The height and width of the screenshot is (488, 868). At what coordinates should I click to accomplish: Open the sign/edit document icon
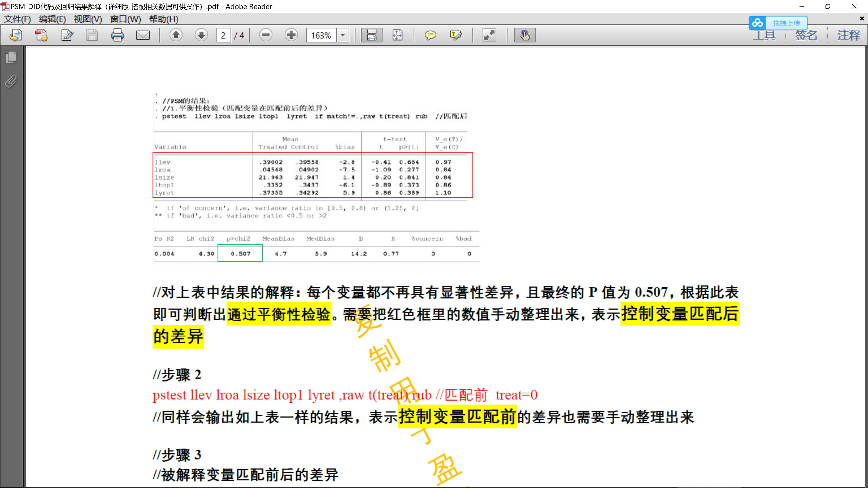[67, 35]
